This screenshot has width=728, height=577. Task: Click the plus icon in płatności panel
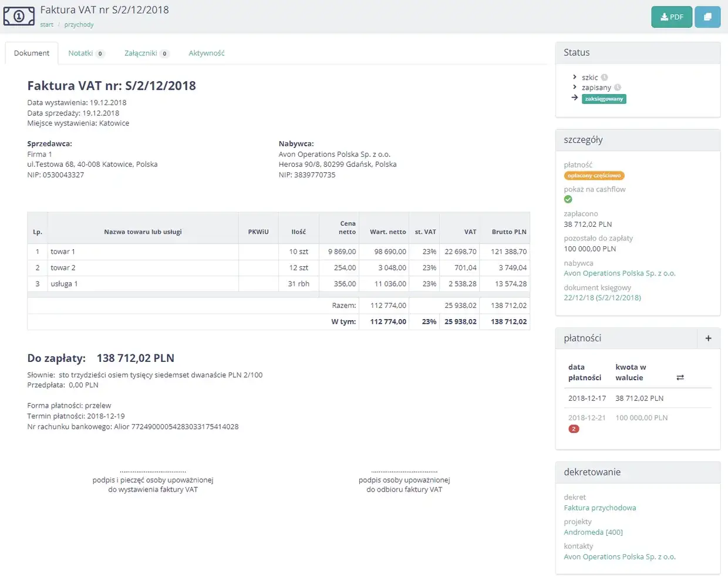[709, 338]
